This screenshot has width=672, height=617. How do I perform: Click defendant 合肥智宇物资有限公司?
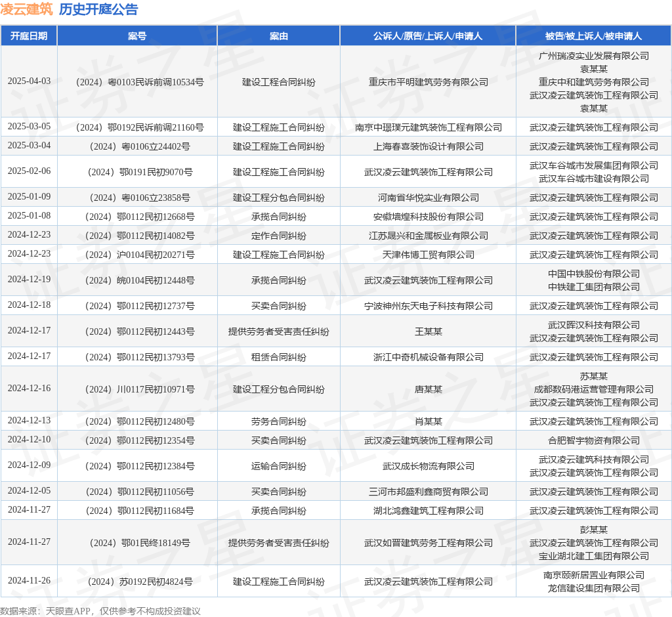click(593, 440)
